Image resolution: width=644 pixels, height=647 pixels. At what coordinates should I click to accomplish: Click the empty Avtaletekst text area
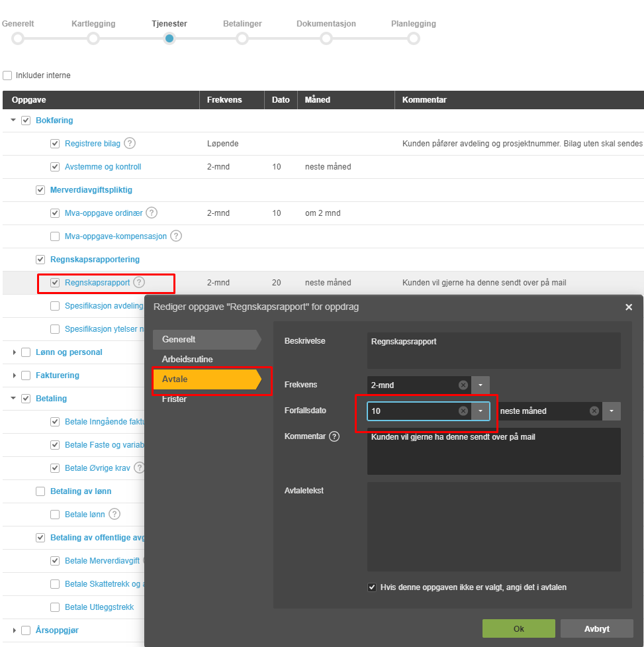coord(494,526)
